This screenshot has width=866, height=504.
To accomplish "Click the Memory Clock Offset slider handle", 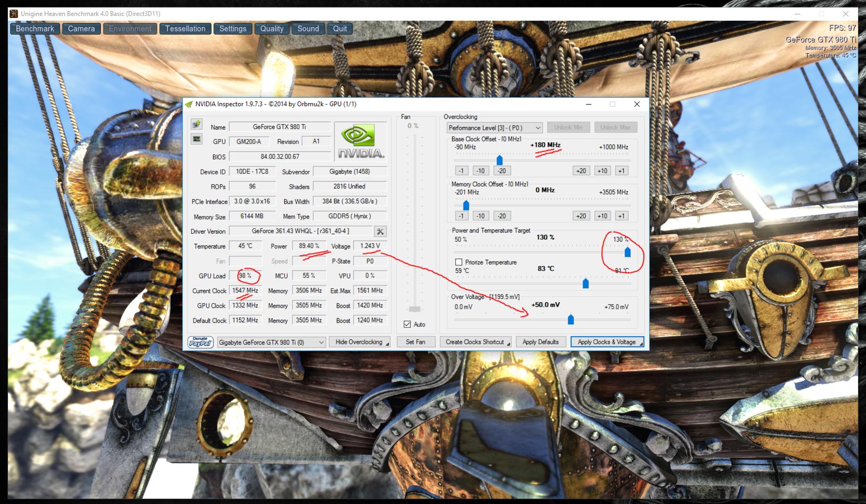I will (466, 205).
